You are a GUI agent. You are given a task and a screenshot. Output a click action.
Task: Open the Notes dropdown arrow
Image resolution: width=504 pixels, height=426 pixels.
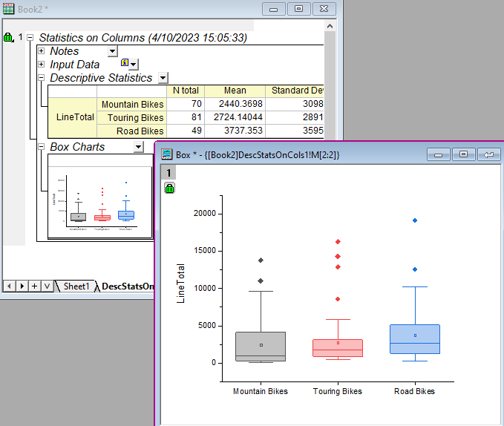click(x=112, y=51)
